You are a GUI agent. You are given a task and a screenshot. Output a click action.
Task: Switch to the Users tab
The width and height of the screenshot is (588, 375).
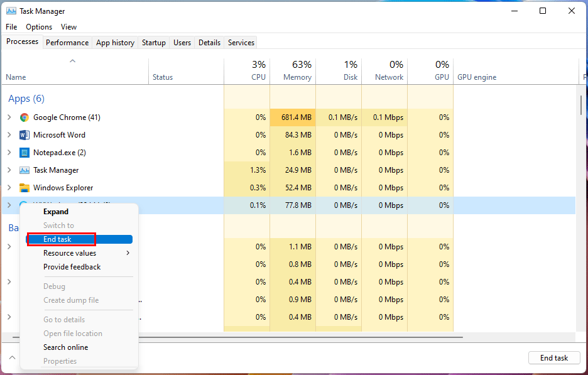182,43
